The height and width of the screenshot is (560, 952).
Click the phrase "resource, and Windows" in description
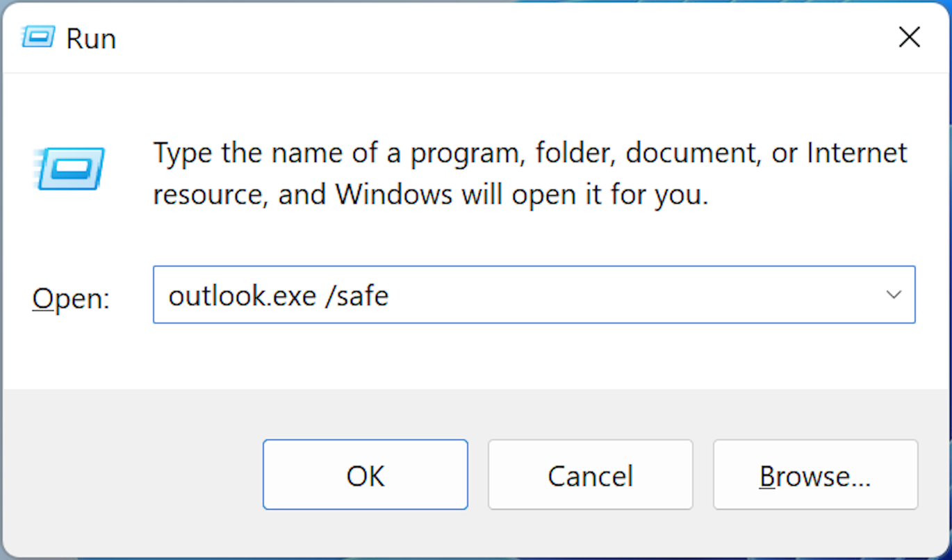click(303, 195)
